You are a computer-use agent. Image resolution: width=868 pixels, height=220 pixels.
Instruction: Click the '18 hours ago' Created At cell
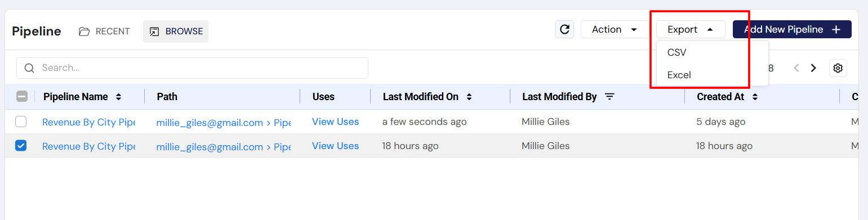[x=724, y=146]
